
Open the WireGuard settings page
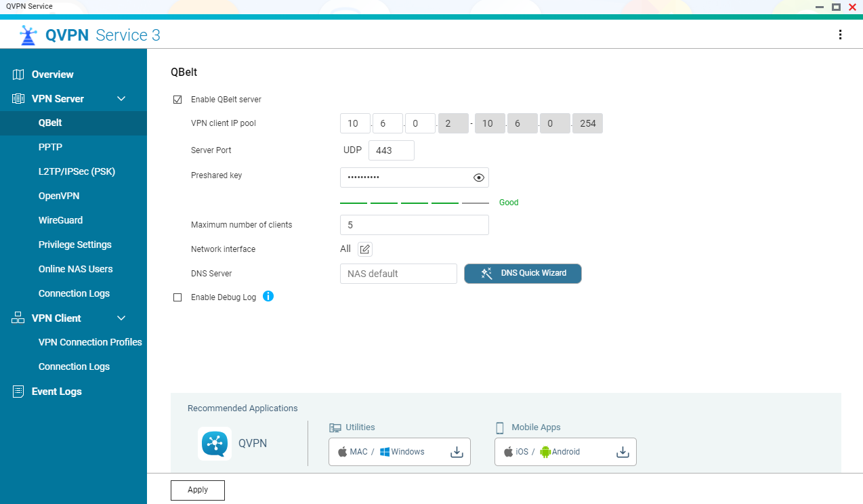pos(60,220)
